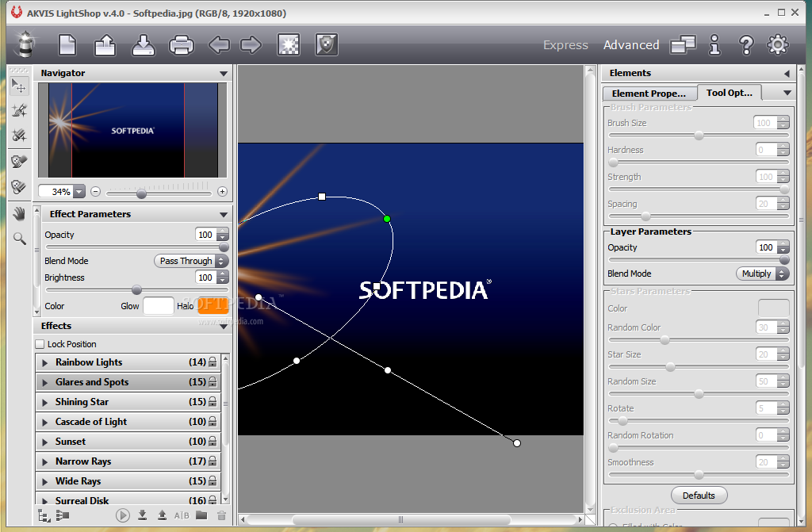Expand the Sunset effects group
812x532 pixels.
tap(44, 442)
